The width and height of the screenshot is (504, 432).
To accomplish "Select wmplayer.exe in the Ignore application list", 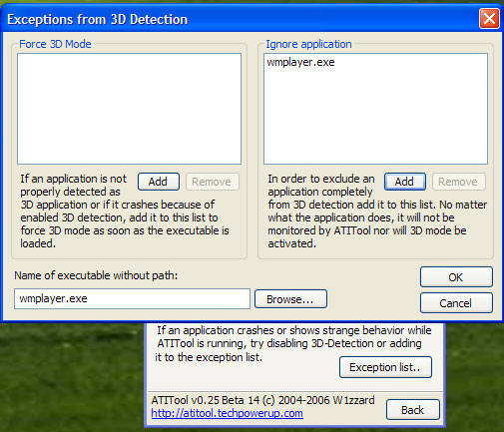I will click(300, 62).
